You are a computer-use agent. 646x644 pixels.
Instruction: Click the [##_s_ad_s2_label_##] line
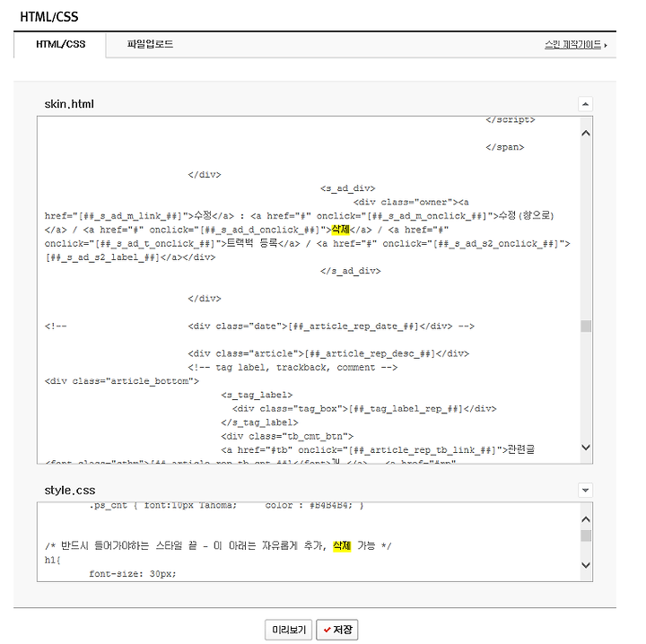click(x=130, y=257)
